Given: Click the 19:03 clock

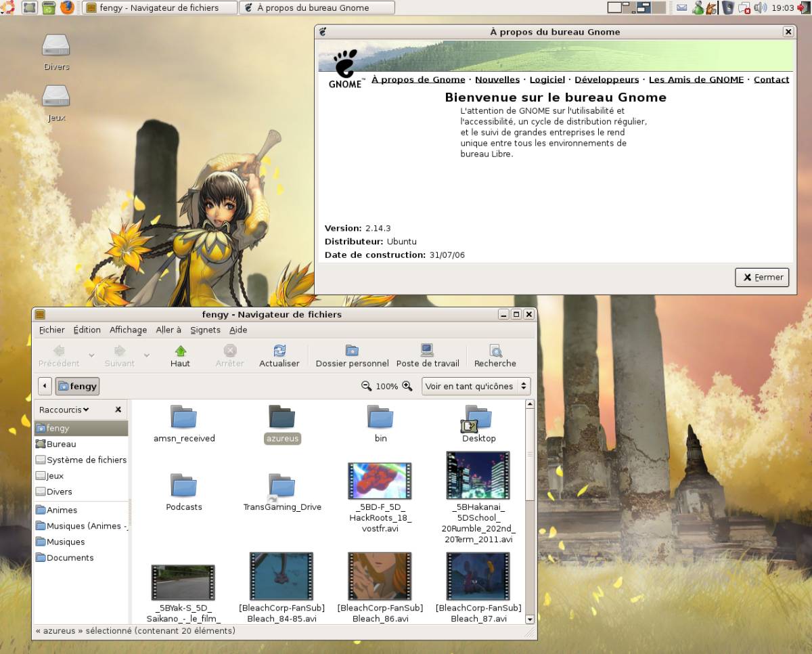Looking at the screenshot, I should click(x=782, y=8).
